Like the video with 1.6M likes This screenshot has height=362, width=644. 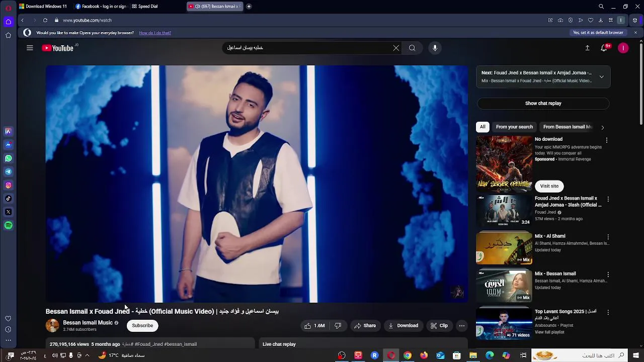click(314, 326)
